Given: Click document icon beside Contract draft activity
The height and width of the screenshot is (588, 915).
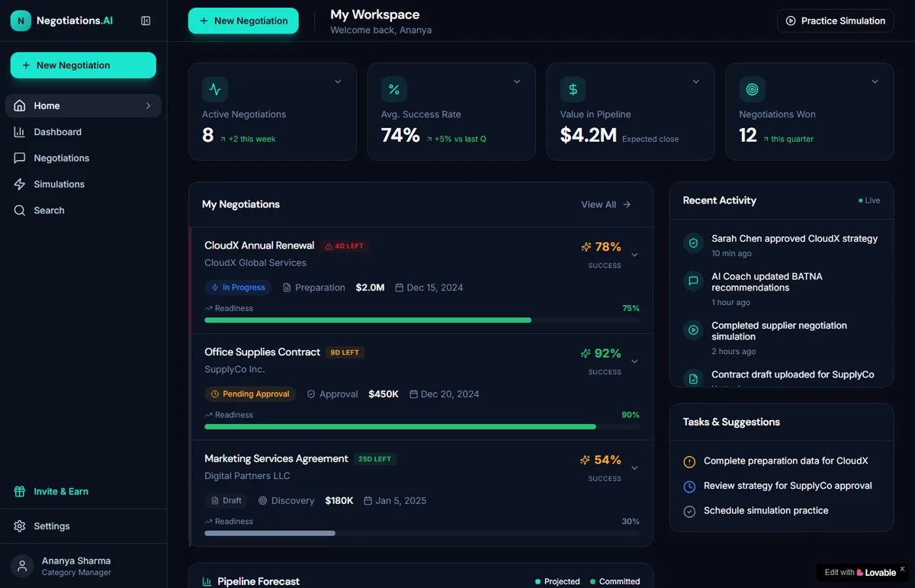Looking at the screenshot, I should [x=693, y=378].
